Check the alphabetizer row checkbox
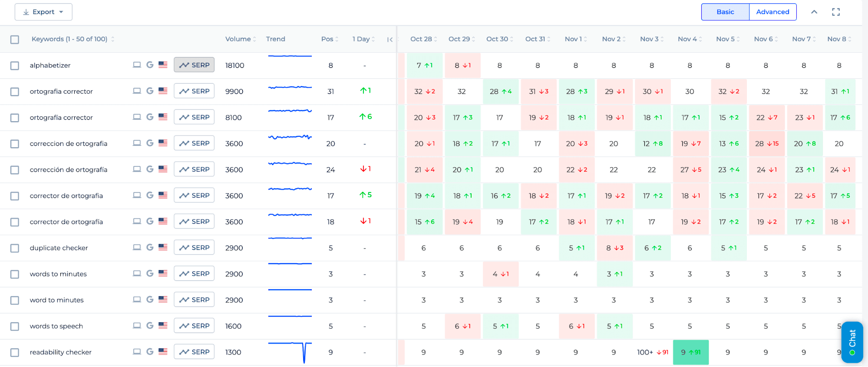The height and width of the screenshot is (367, 868). coord(15,66)
